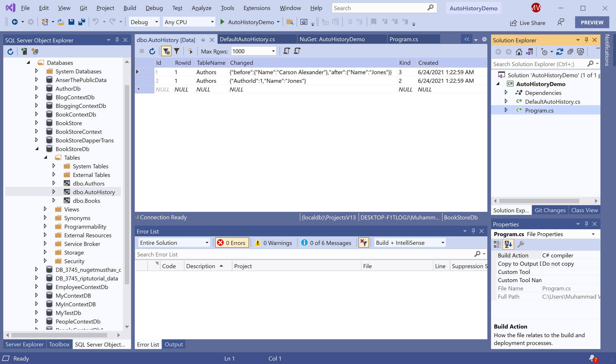Click the Home icon in Solution Explorer

519,52
